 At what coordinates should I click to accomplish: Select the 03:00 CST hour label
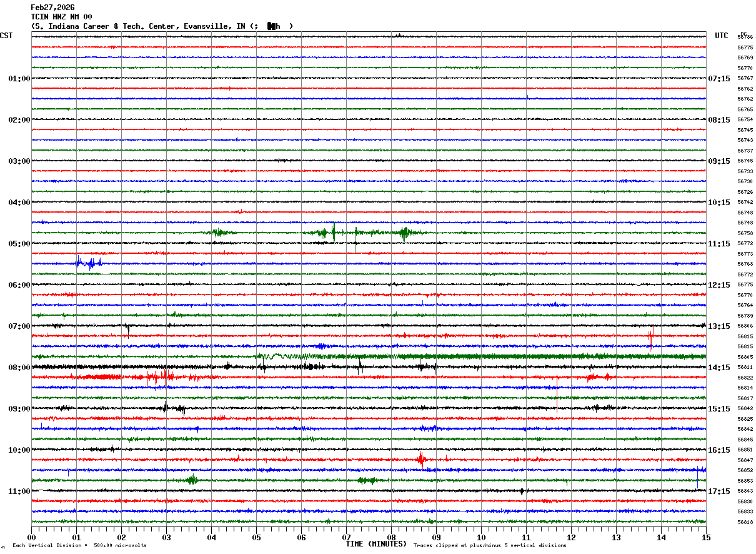point(19,161)
